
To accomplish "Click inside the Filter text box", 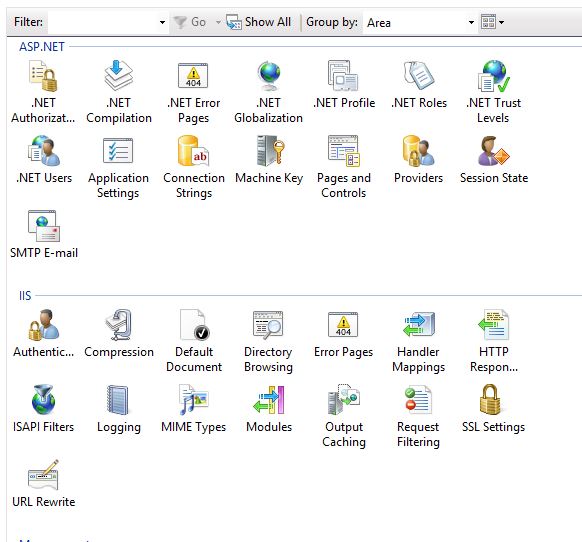I will point(102,22).
